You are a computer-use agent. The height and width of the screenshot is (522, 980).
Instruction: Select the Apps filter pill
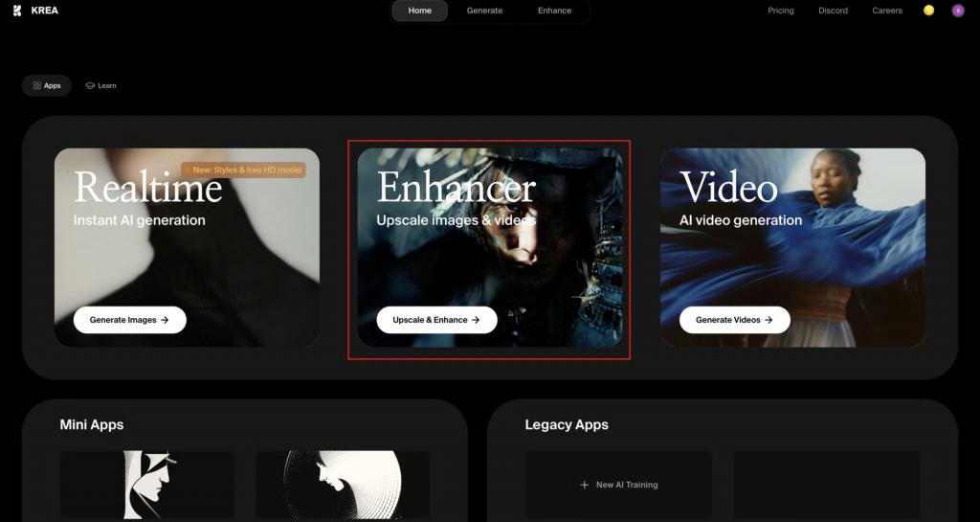47,85
